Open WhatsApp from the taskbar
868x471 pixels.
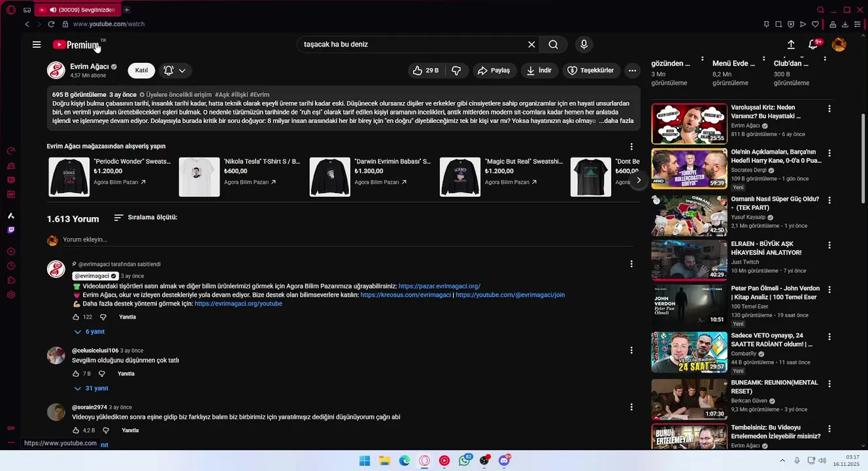point(465,461)
